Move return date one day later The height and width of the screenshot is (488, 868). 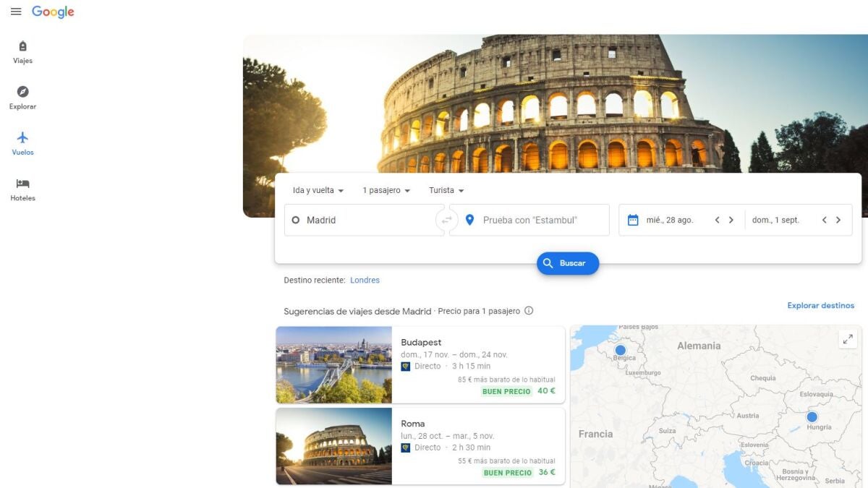838,220
